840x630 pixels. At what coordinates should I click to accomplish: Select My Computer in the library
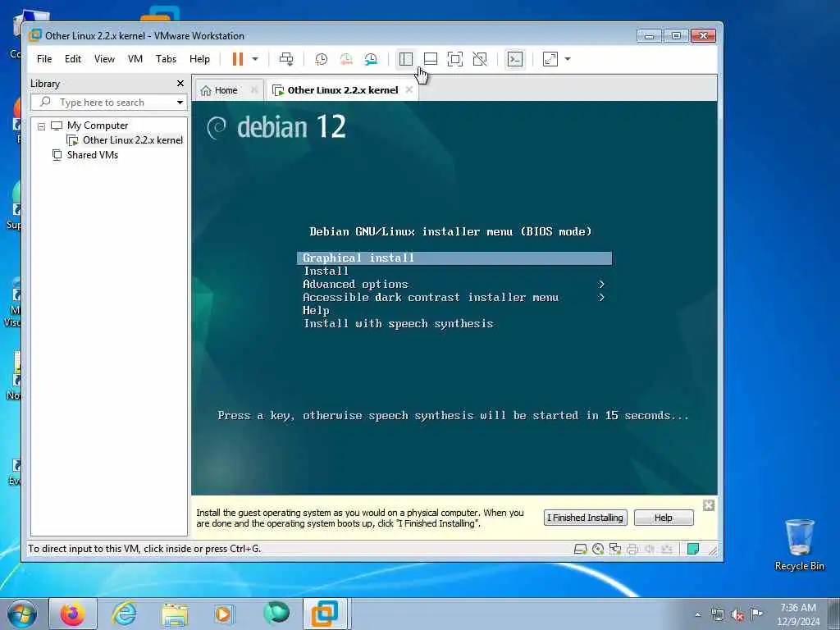click(x=97, y=126)
